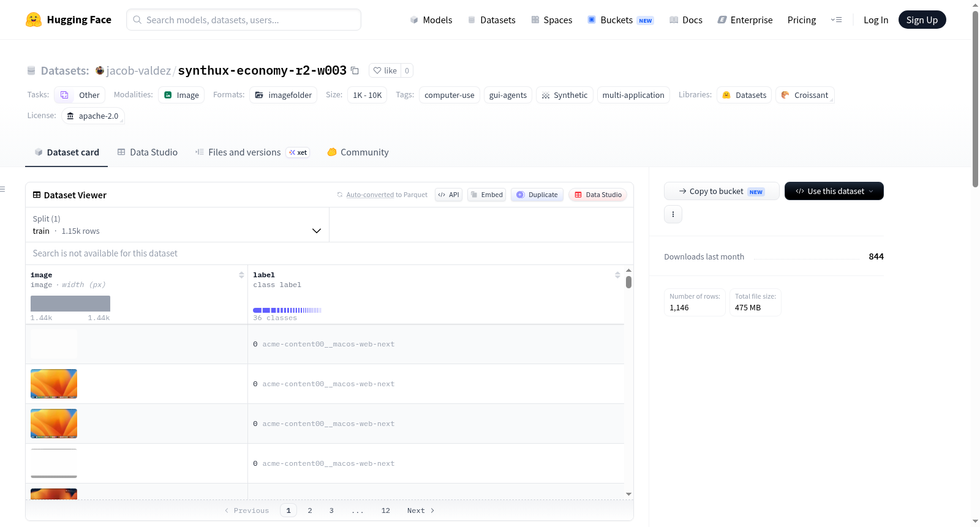Viewport: 980px width, 527px height.
Task: Click the Image modality tag
Action: pyautogui.click(x=181, y=95)
